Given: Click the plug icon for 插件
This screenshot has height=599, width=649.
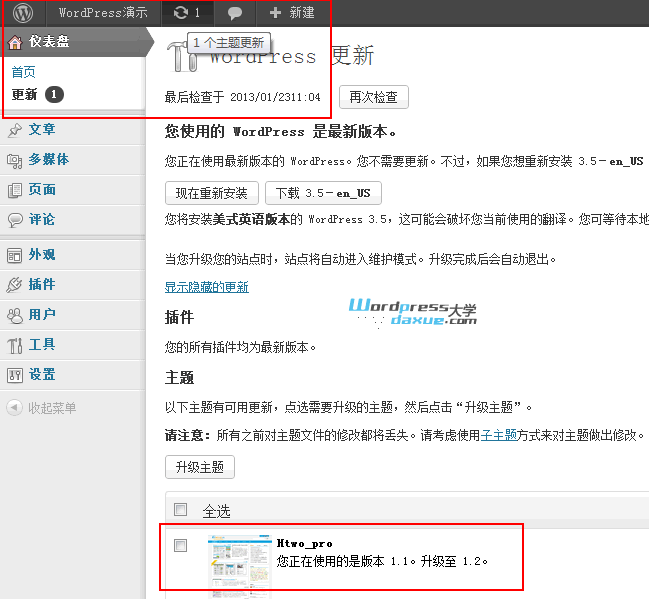Looking at the screenshot, I should click(x=14, y=285).
